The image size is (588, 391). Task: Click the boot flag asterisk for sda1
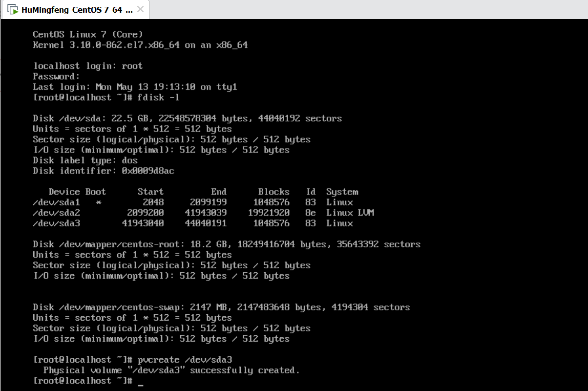[x=99, y=202]
